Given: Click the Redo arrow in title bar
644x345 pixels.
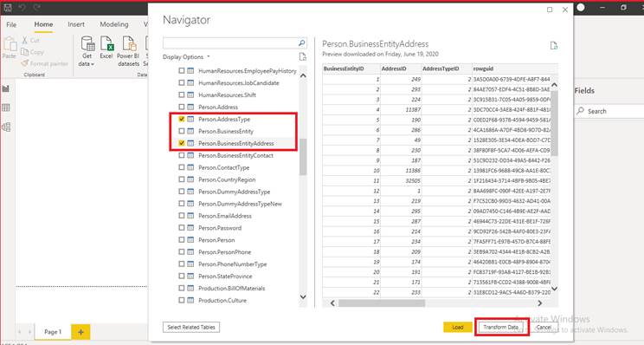Looking at the screenshot, I should coord(37,8).
